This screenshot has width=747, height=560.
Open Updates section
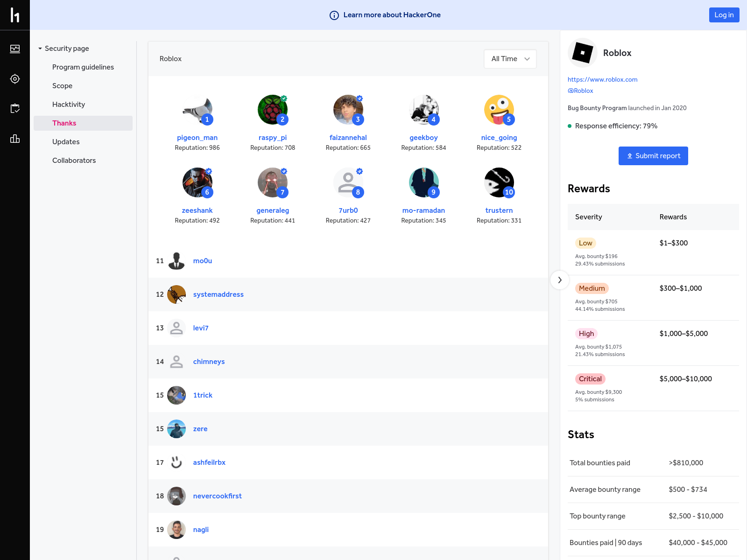[66, 142]
